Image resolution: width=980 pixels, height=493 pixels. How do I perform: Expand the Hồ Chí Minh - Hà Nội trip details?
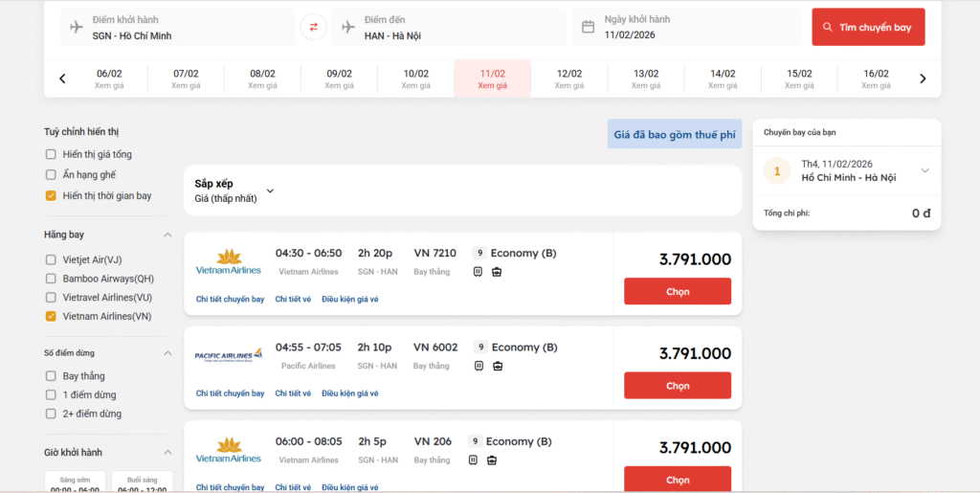pos(924,170)
